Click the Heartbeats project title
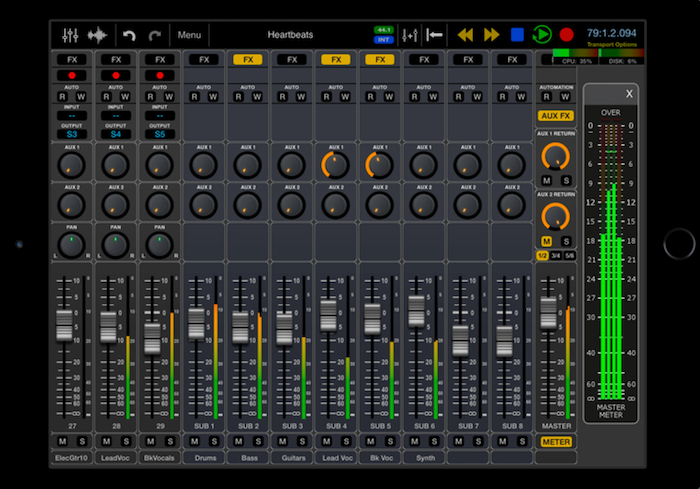Screen dimensions: 700x489 tap(290, 35)
